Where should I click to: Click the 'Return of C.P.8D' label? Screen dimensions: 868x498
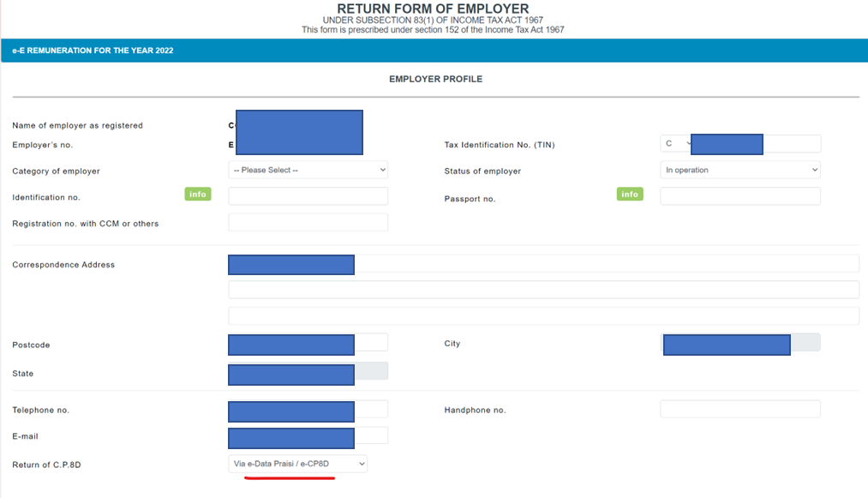46,465
